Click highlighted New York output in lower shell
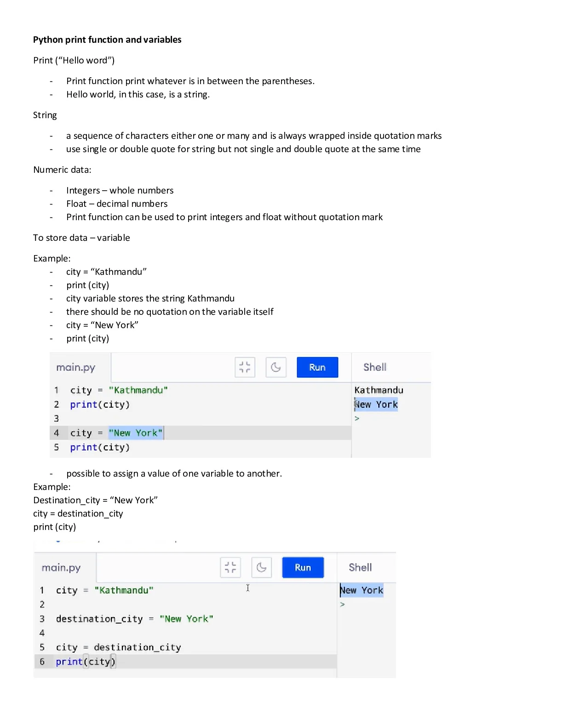Viewport: 563px width, 728px height. (x=362, y=590)
